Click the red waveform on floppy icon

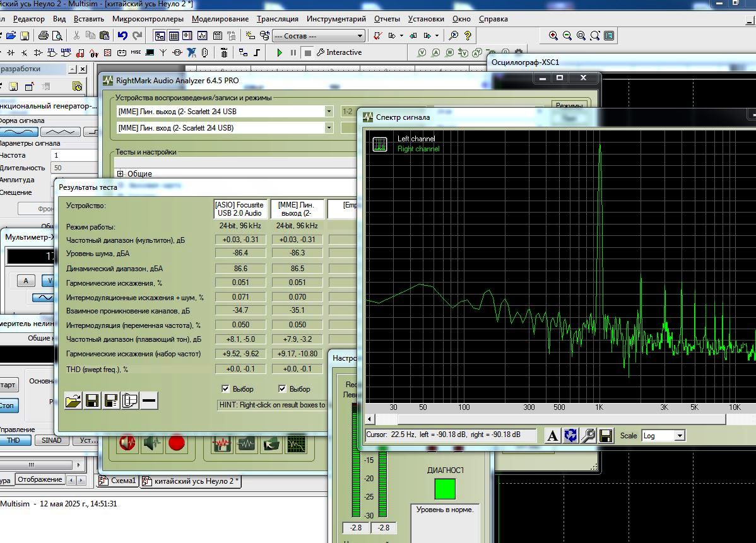click(x=221, y=444)
